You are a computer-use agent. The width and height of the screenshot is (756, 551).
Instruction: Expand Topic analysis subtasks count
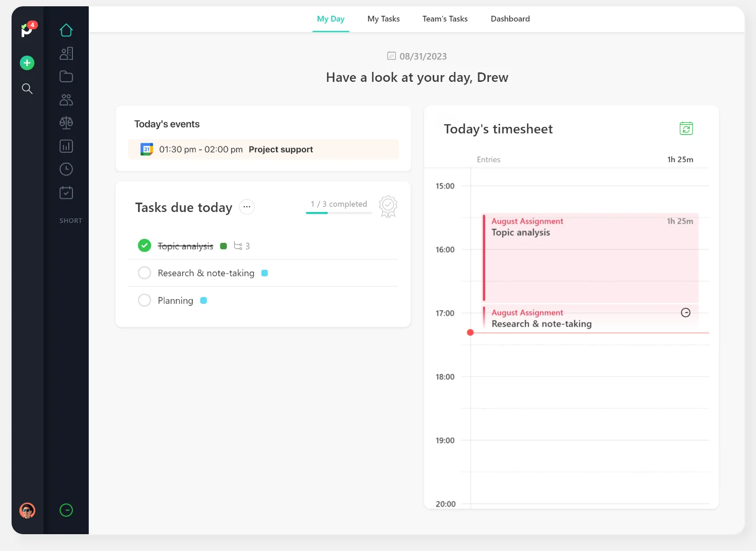[x=241, y=246]
